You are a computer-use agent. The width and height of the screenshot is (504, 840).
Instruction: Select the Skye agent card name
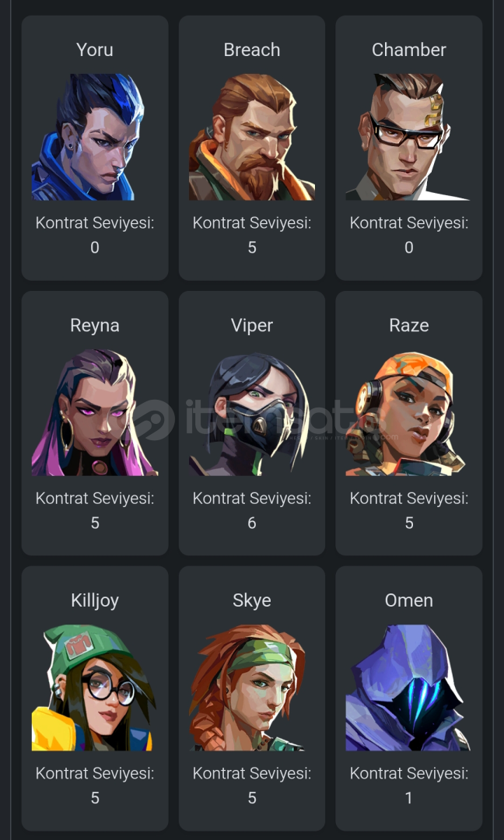click(x=252, y=600)
